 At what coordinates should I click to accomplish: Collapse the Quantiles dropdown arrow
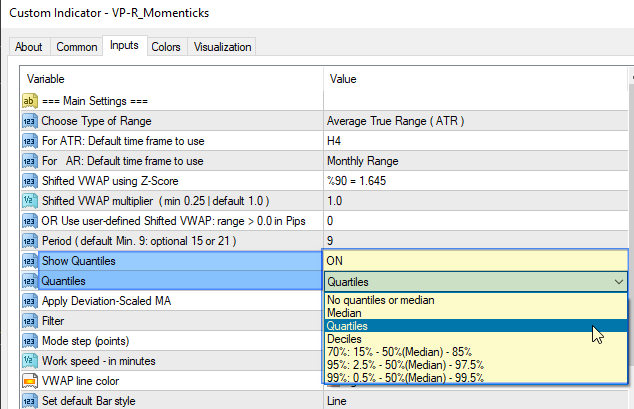(617, 282)
